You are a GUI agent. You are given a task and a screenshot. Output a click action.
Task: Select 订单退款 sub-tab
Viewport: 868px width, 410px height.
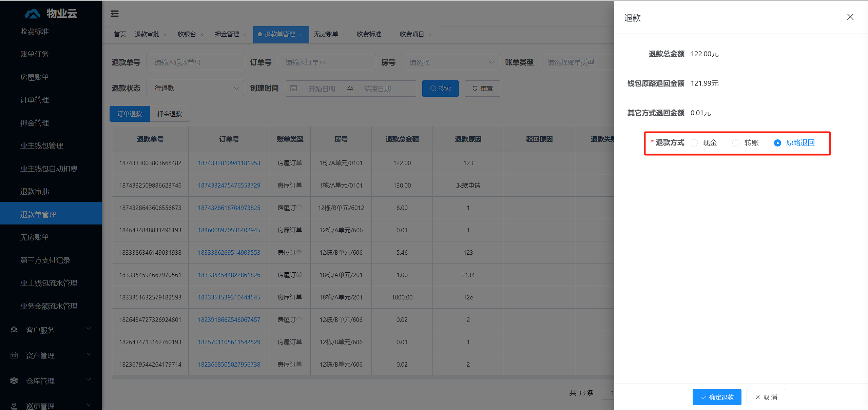click(x=130, y=114)
